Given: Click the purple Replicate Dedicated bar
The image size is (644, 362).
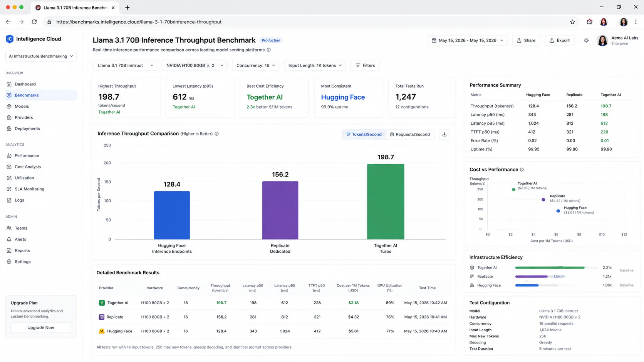Looking at the screenshot, I should pos(280,210).
